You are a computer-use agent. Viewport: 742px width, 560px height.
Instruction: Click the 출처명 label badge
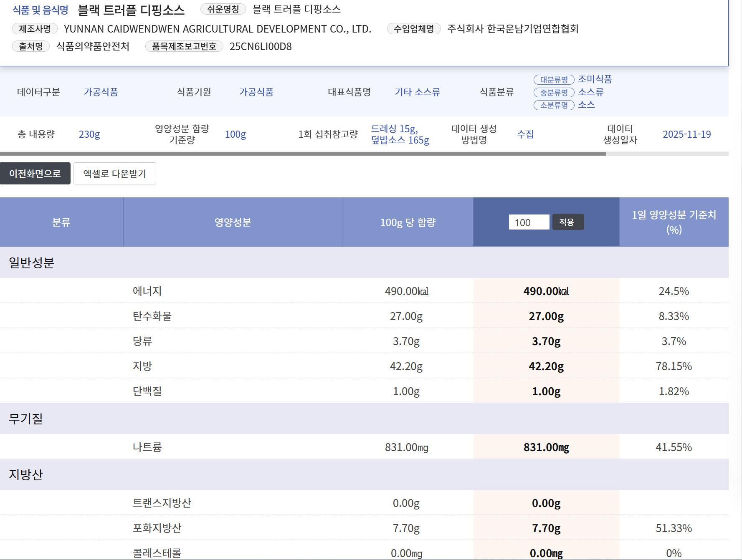point(31,46)
